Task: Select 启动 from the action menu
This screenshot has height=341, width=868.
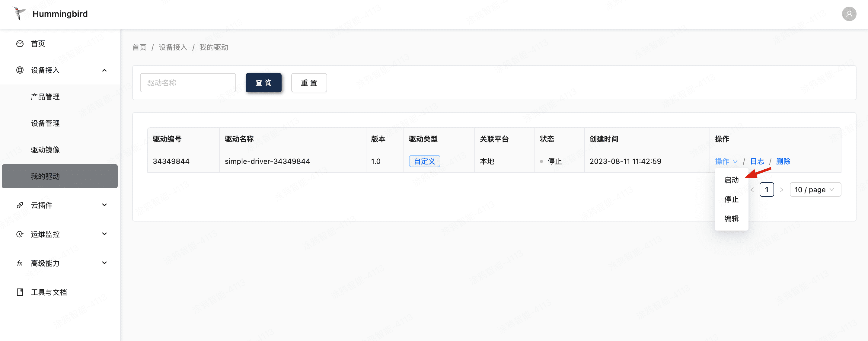Action: pos(731,180)
